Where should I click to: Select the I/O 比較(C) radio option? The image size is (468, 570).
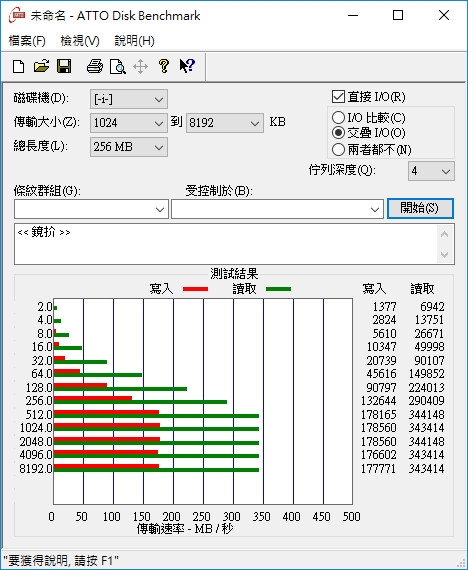point(338,117)
